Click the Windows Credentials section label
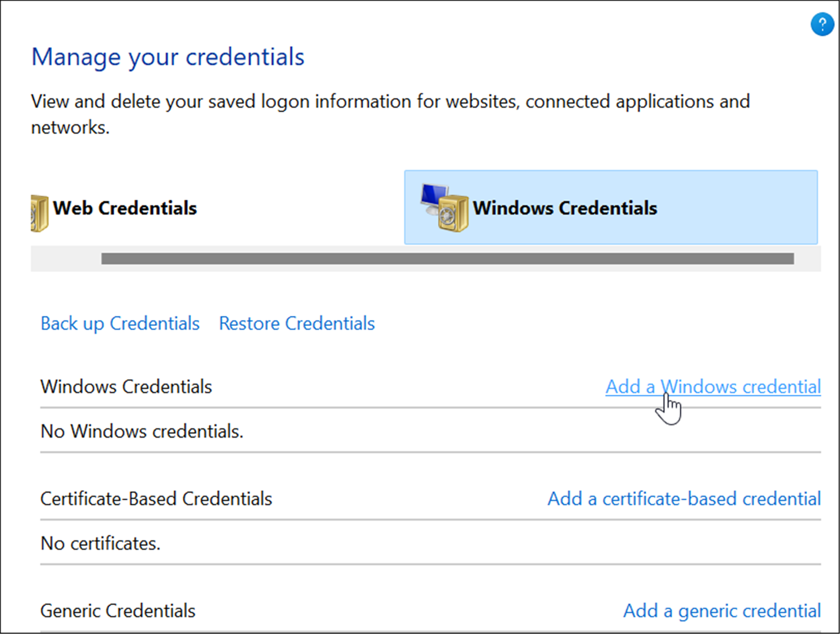The width and height of the screenshot is (840, 634). [126, 387]
